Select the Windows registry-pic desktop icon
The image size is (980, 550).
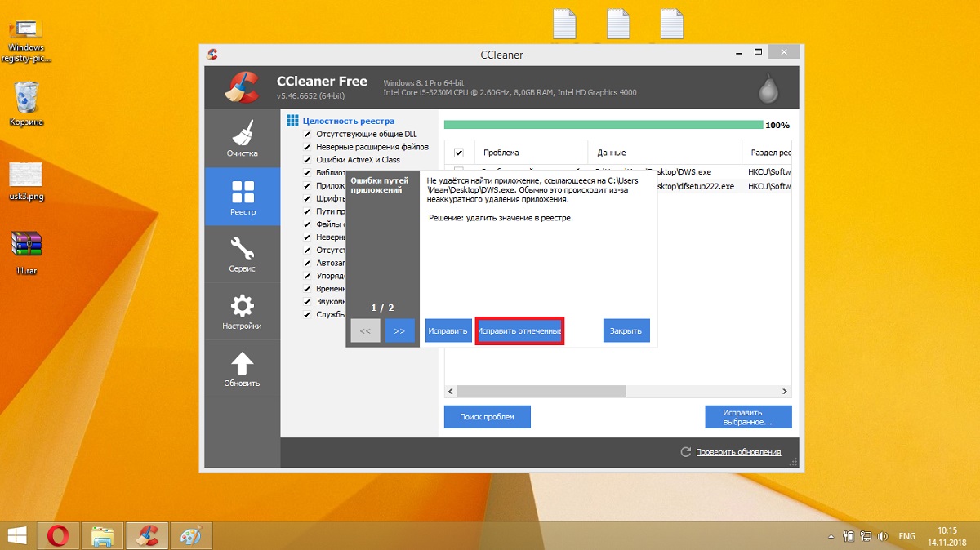tap(26, 39)
